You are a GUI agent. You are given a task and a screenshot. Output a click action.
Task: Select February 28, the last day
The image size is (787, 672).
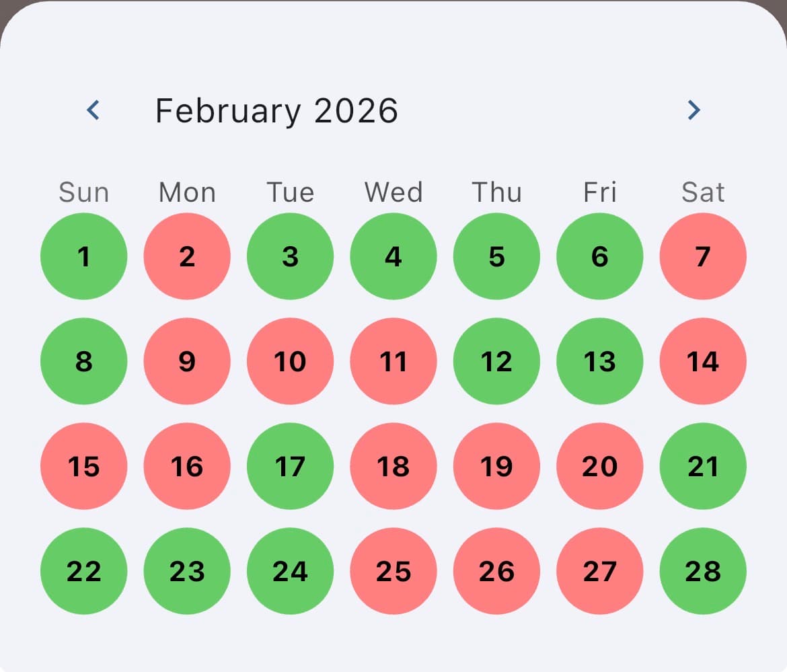tap(703, 571)
